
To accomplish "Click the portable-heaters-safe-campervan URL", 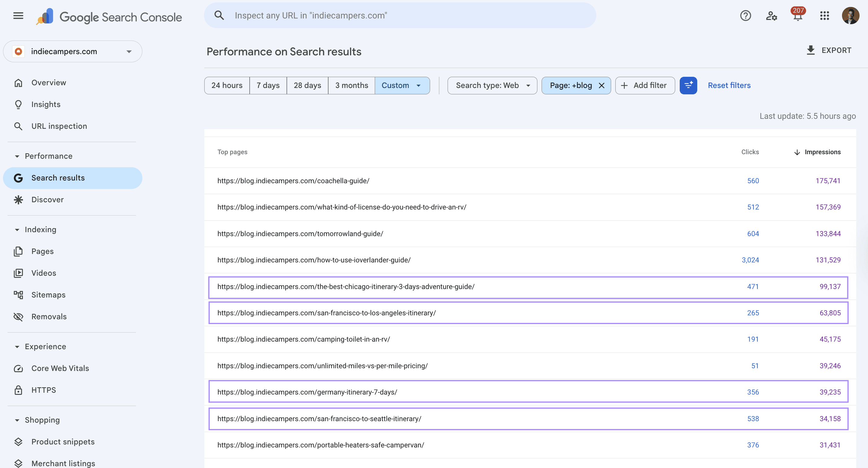I will point(320,445).
